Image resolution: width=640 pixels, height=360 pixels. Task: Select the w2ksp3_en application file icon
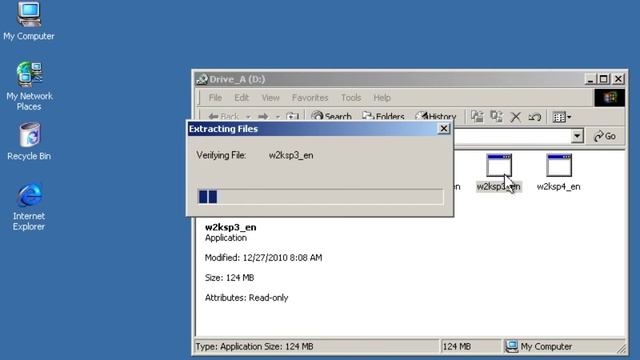[x=499, y=166]
